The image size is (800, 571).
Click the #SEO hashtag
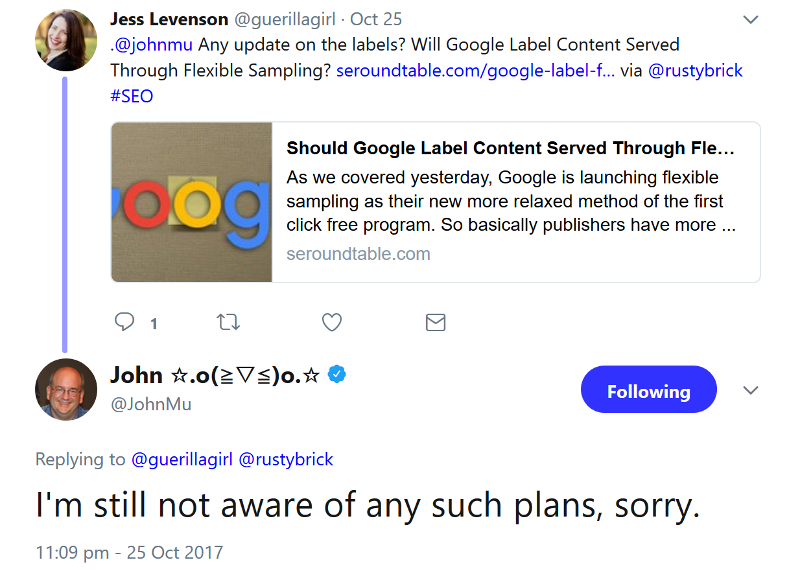(132, 96)
